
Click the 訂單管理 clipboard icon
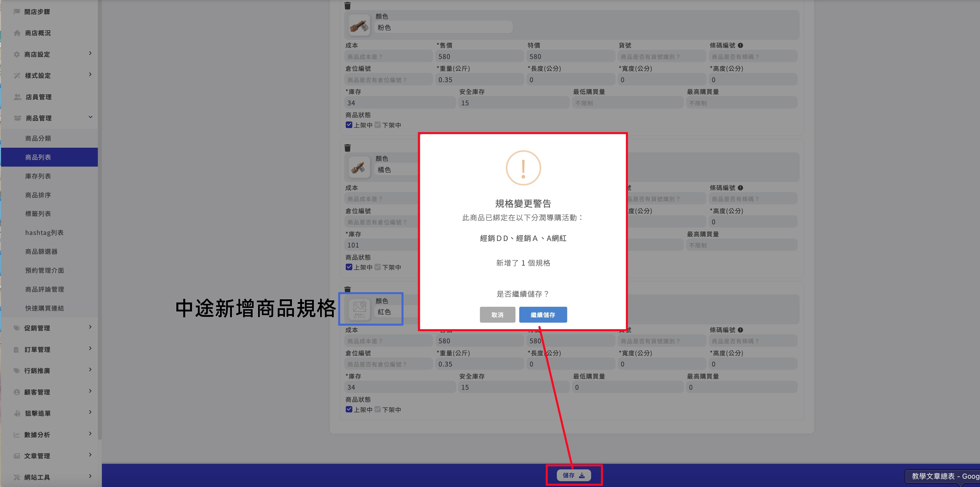[x=16, y=349]
